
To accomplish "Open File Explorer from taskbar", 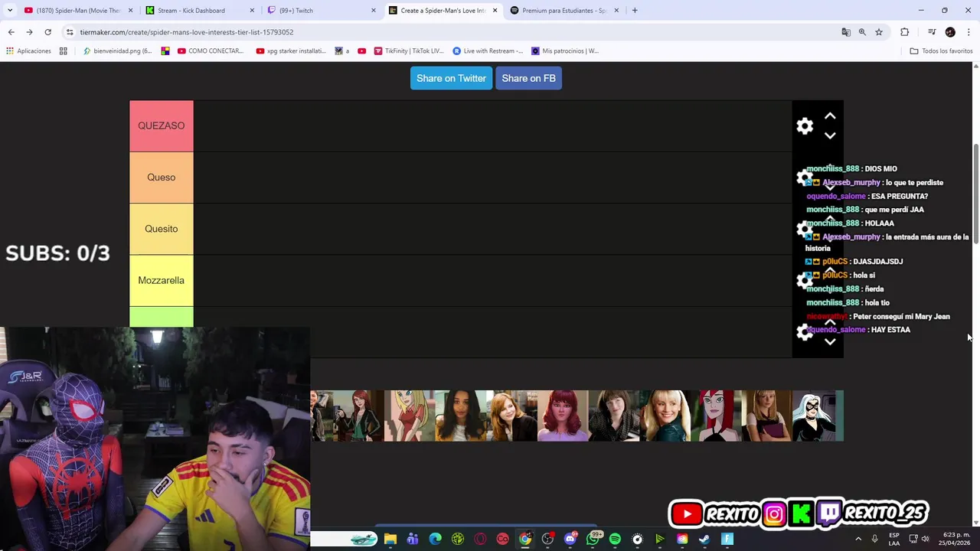I will pos(390,539).
